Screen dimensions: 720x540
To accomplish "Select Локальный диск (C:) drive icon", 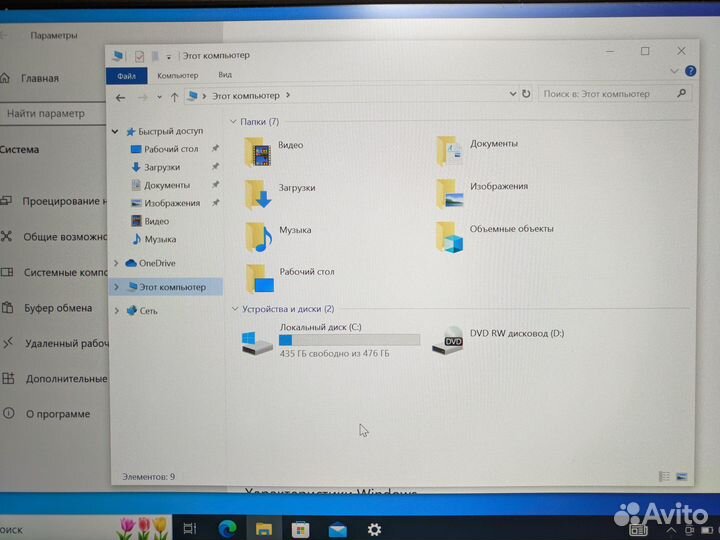I will pyautogui.click(x=256, y=342).
